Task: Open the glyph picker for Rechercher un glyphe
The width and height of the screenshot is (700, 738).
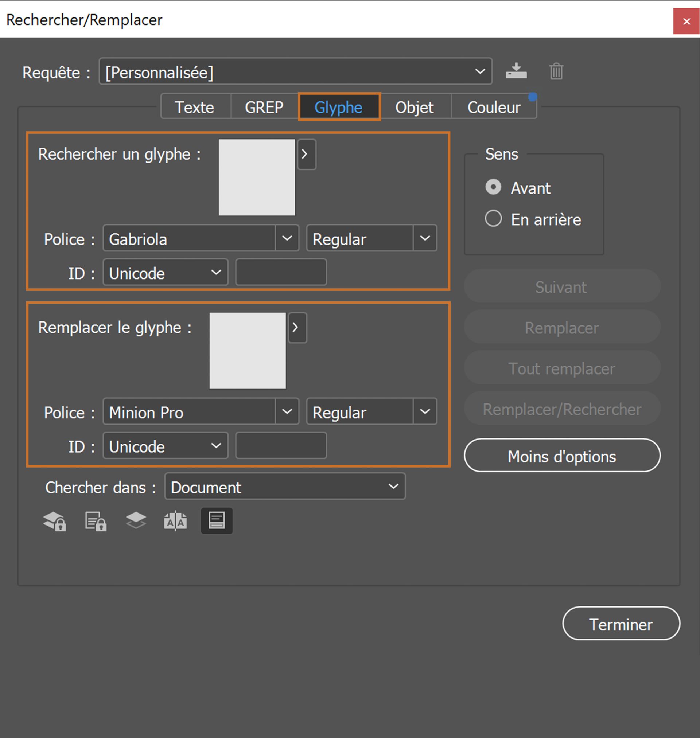Action: (x=306, y=154)
